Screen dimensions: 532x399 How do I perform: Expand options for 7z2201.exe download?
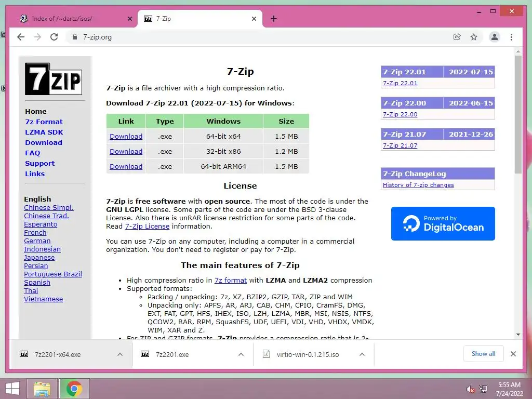point(241,354)
